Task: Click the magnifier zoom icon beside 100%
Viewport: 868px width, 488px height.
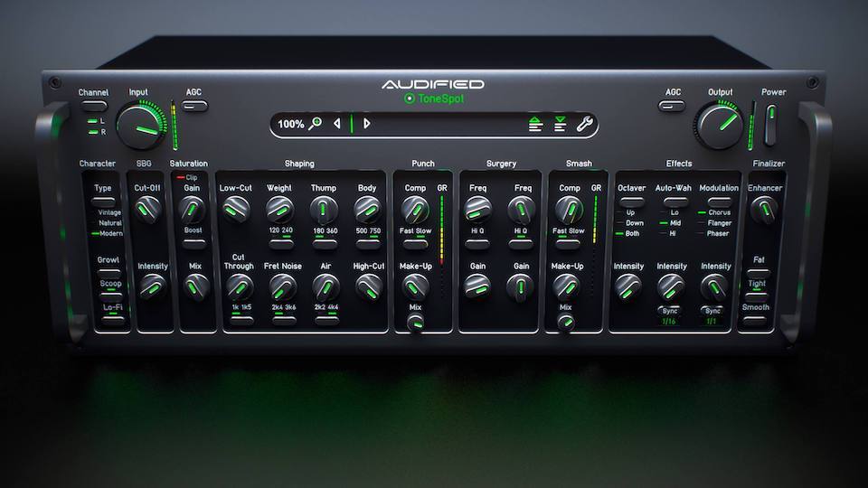Action: pyautogui.click(x=315, y=124)
